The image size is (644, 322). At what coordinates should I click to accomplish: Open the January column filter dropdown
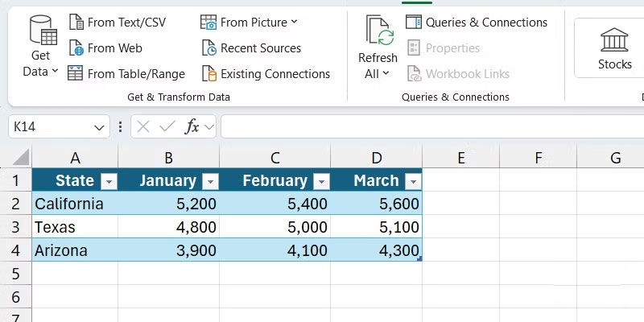210,181
